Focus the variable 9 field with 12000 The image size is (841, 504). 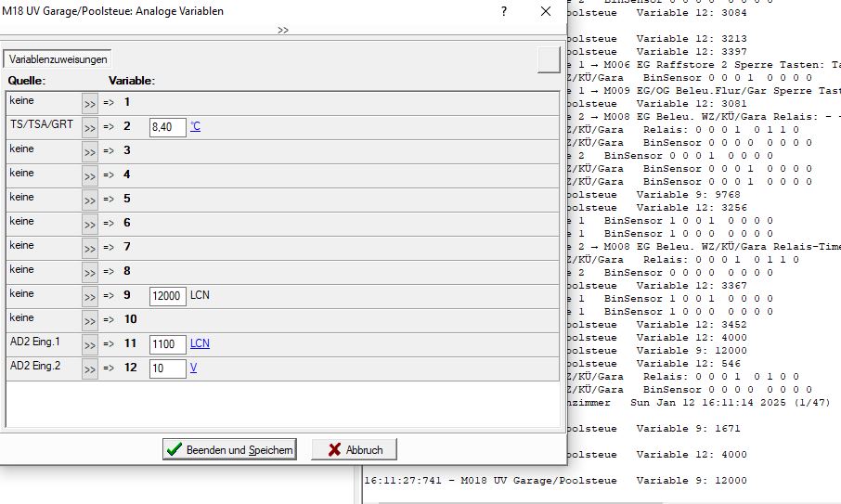(167, 296)
